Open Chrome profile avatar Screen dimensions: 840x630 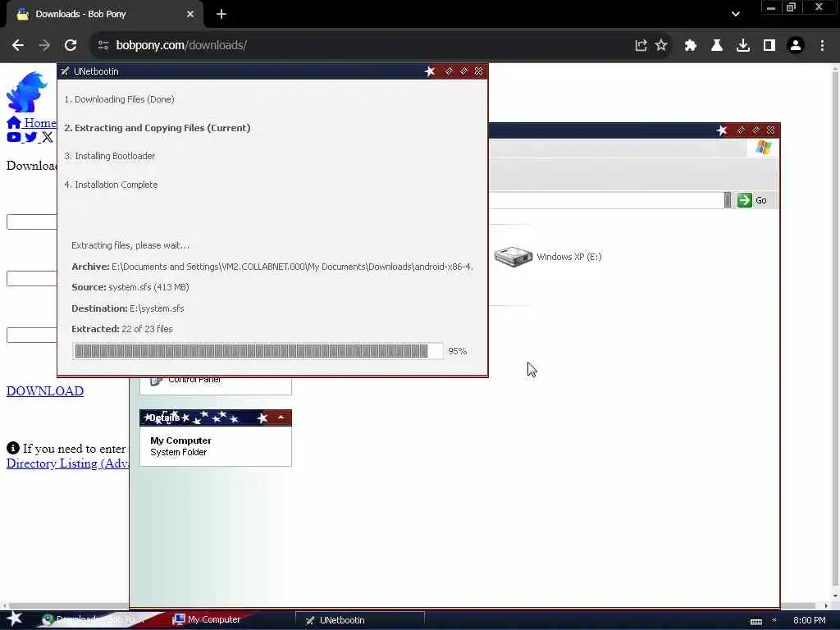click(796, 46)
